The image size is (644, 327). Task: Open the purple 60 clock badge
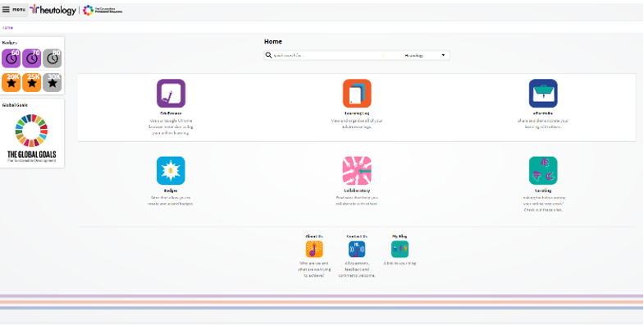click(11, 58)
